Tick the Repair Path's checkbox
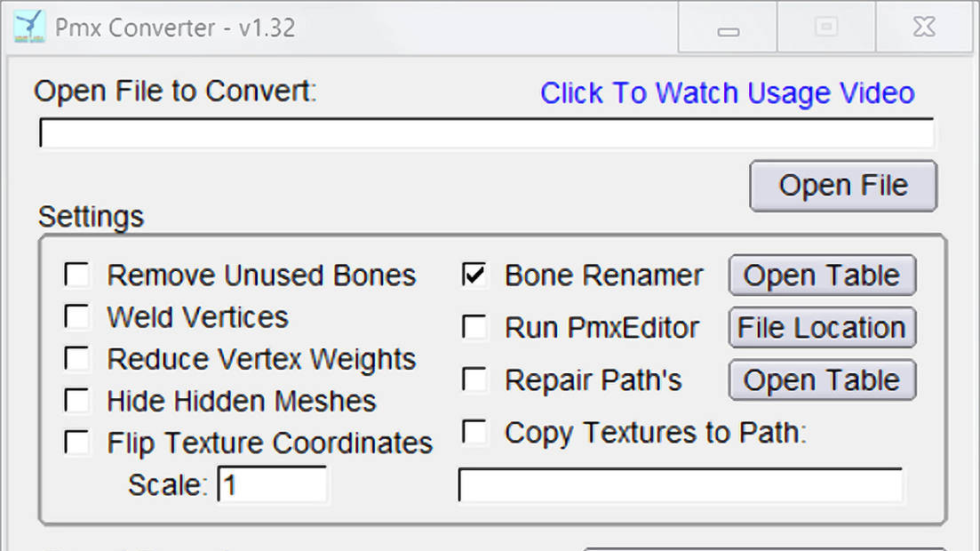 pos(474,380)
